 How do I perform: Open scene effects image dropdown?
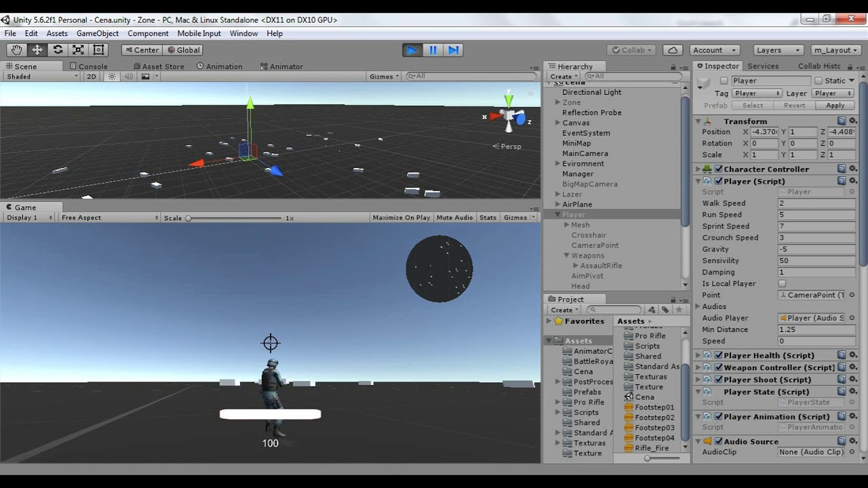[149, 77]
